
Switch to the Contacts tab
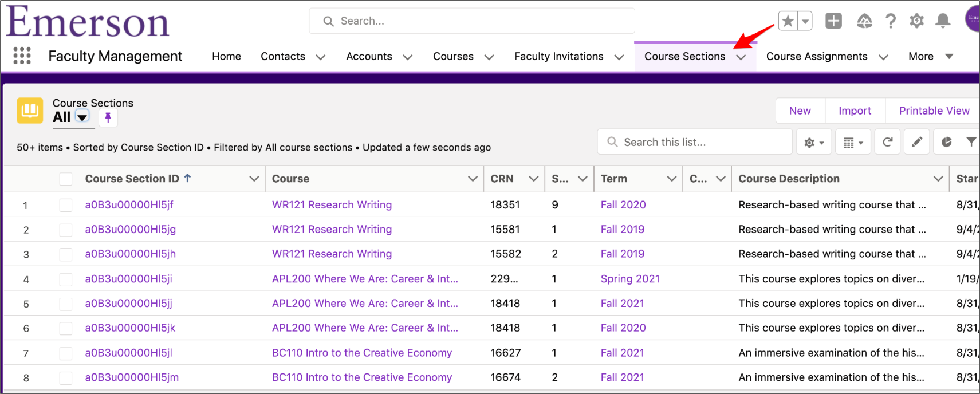coord(283,56)
